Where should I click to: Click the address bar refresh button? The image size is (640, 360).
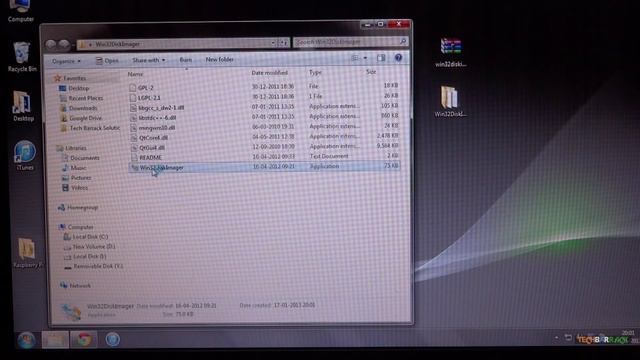[283, 42]
